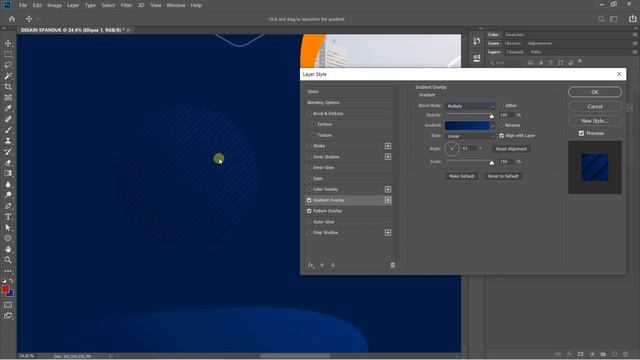Select the Rectangular Marquee tool
Viewport: 640px width, 360px height.
(8, 54)
